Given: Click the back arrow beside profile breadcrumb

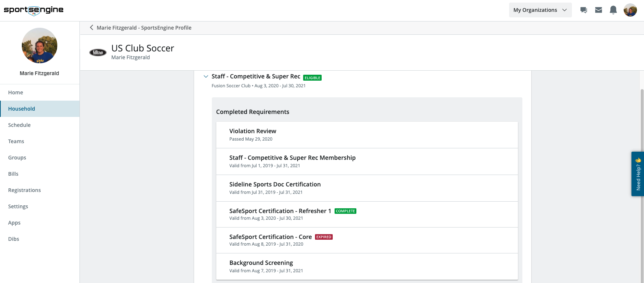Looking at the screenshot, I should 91,27.
